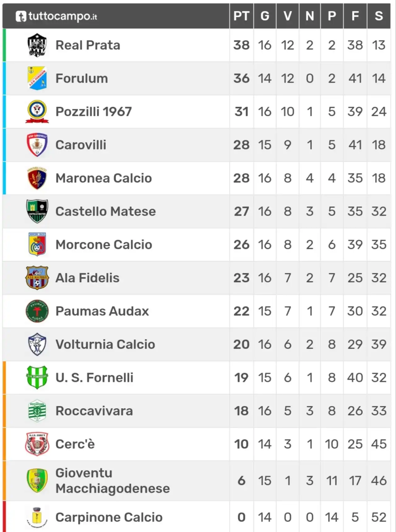
Task: Open Roccavivara team page link
Action: click(94, 411)
